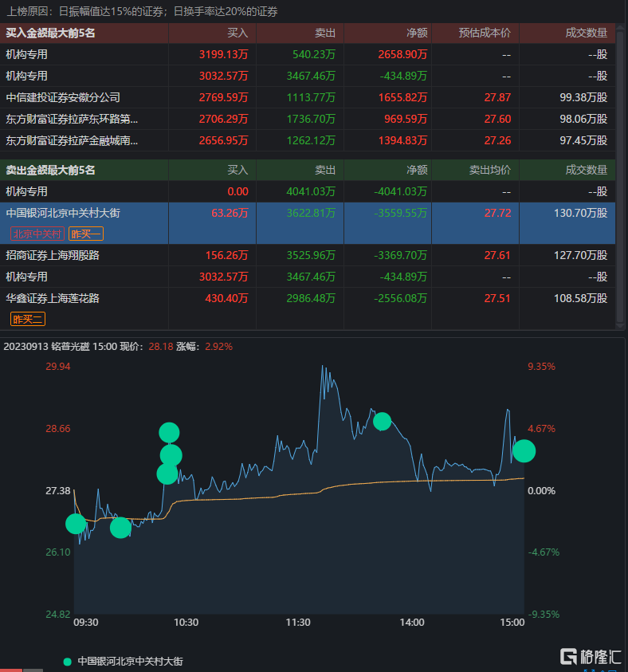Click the topmost marker before 10:30
This screenshot has width=628, height=672.
tap(169, 432)
